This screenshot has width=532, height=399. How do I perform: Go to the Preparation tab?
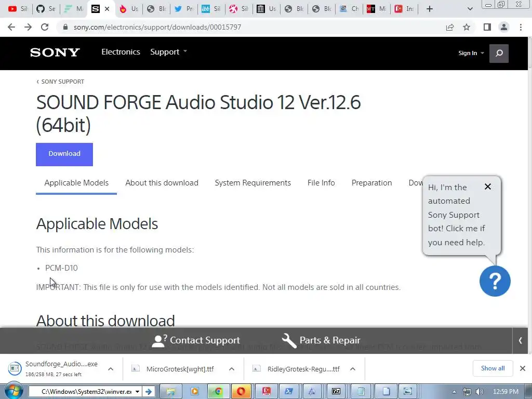pos(371,183)
